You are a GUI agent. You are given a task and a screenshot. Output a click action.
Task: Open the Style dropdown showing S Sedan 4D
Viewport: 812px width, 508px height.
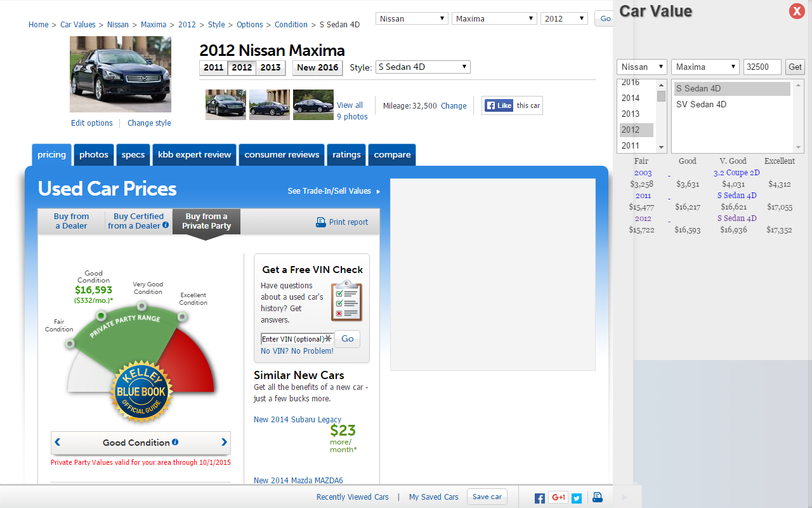coord(422,67)
